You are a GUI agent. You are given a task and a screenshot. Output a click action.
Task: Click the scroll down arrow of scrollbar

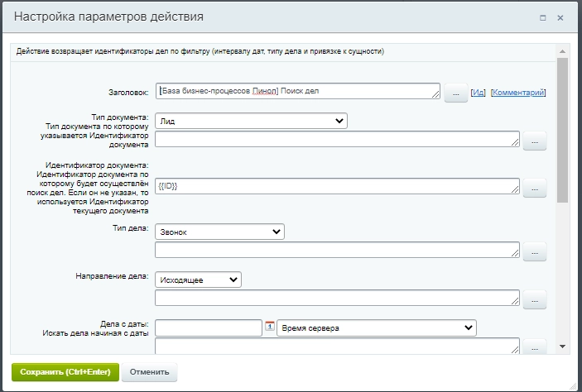(562, 347)
